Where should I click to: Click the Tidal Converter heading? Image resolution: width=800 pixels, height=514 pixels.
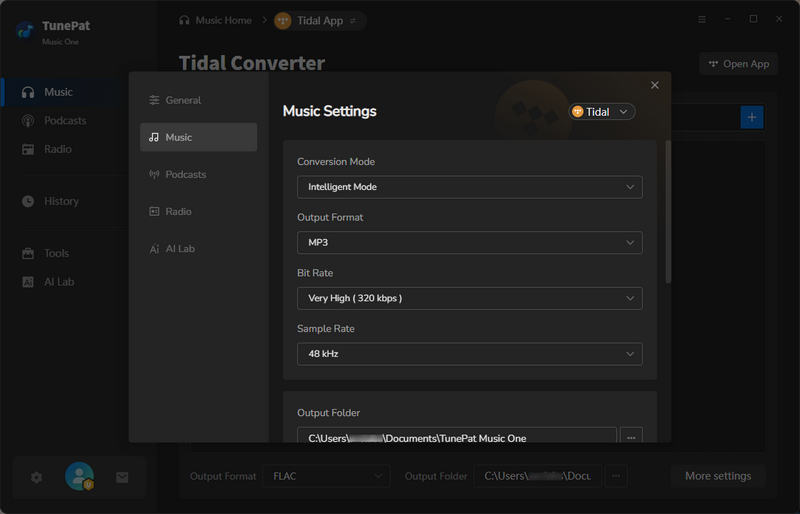[x=252, y=63]
